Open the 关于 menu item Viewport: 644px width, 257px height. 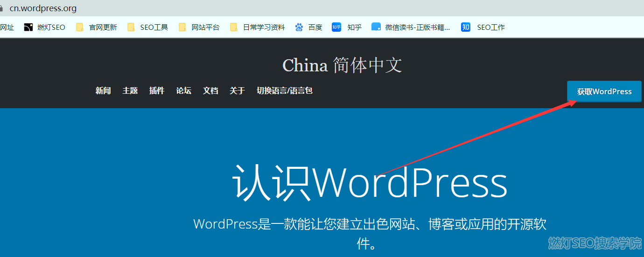[237, 90]
